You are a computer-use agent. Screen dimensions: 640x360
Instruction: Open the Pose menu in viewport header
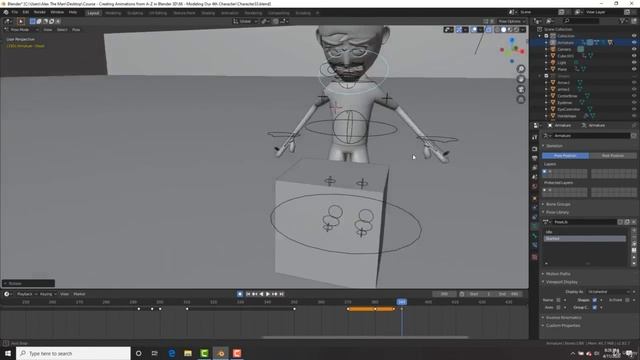(76, 30)
